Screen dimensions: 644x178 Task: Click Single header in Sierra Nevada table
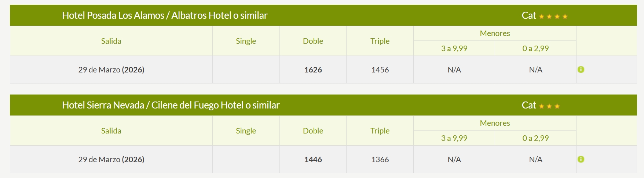click(246, 131)
